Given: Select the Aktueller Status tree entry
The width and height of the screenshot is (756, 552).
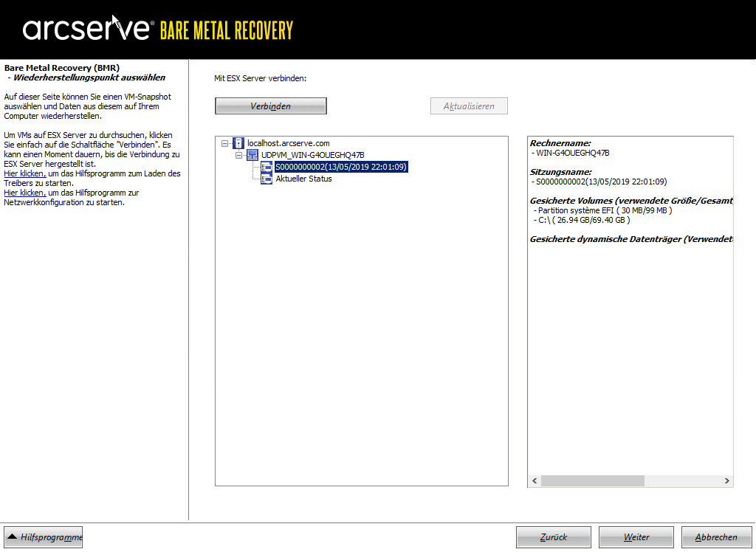Looking at the screenshot, I should click(x=303, y=179).
